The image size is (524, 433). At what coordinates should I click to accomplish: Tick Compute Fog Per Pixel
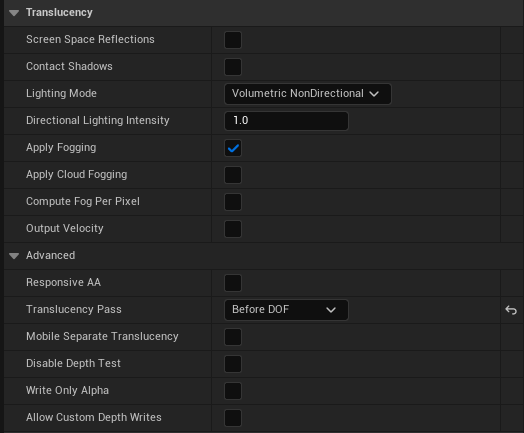point(233,202)
